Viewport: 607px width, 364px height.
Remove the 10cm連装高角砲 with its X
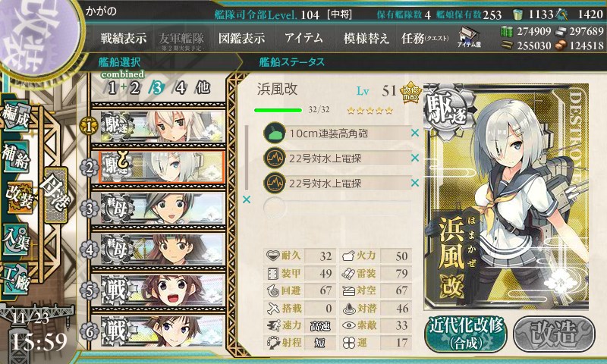(415, 133)
